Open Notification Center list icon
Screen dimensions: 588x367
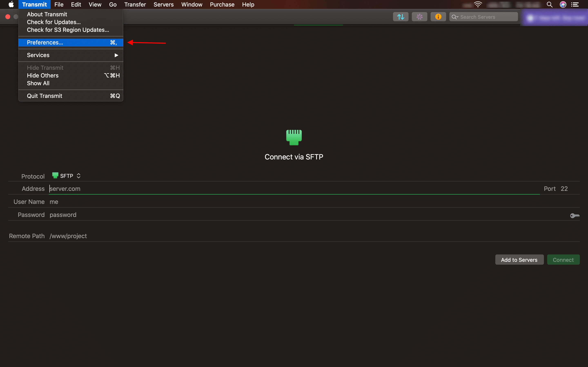coord(575,4)
